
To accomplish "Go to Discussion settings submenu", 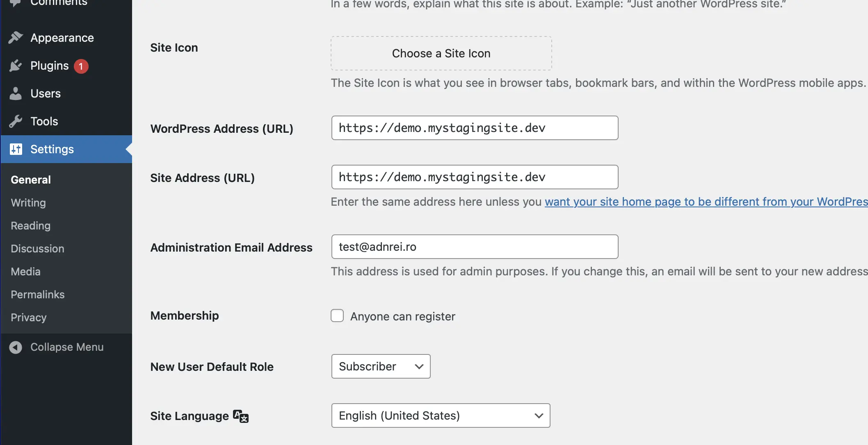I will (37, 248).
